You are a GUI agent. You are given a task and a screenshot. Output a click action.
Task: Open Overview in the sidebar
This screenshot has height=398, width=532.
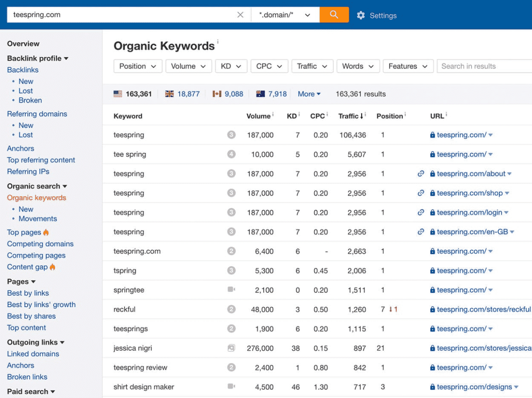(x=23, y=44)
